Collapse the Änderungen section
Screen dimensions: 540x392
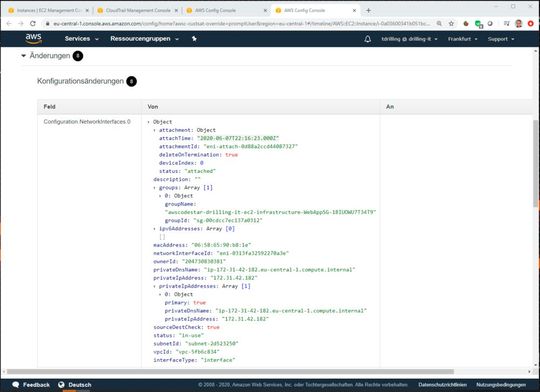point(23,55)
